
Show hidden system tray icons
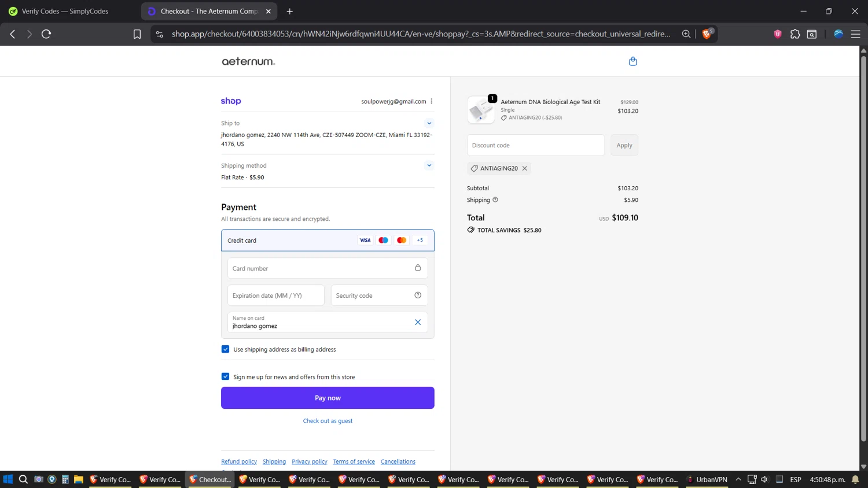tap(738, 479)
